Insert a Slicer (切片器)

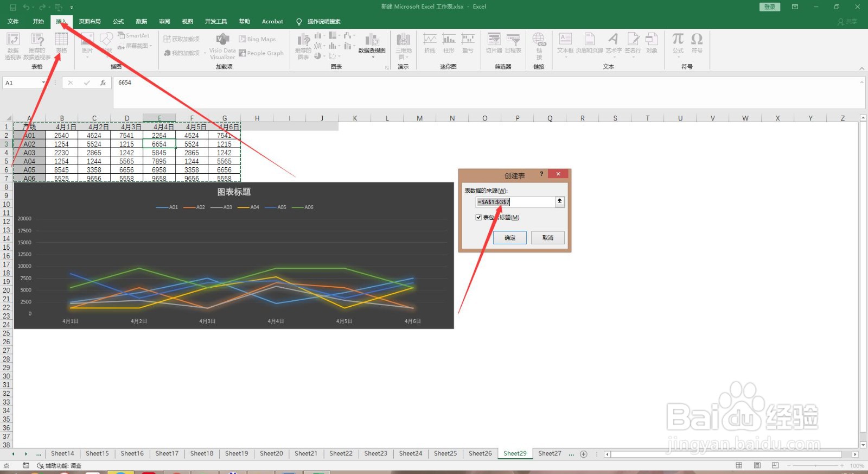pyautogui.click(x=494, y=43)
